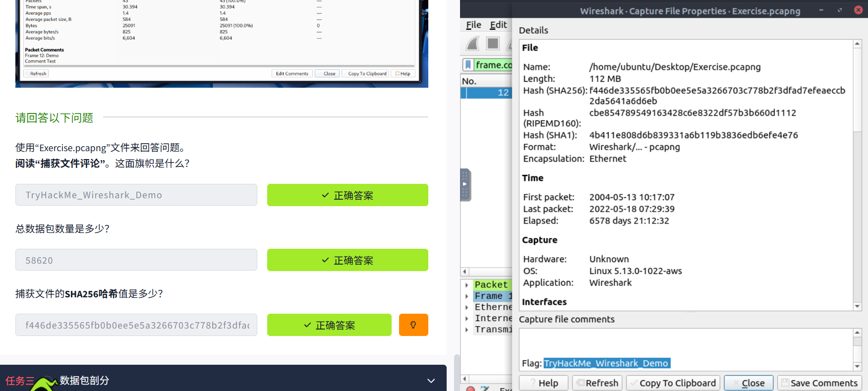Click the Details scroll-up arrow
The width and height of the screenshot is (868, 391).
[x=857, y=44]
